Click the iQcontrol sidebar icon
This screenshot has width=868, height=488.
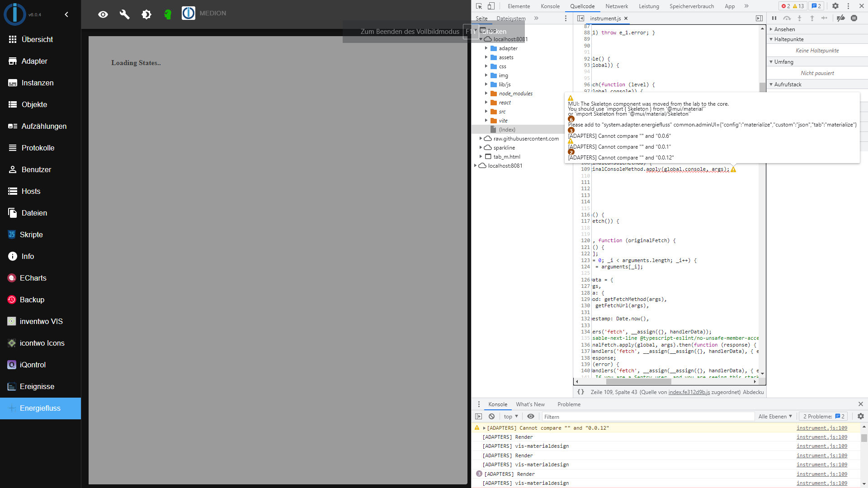pyautogui.click(x=12, y=364)
